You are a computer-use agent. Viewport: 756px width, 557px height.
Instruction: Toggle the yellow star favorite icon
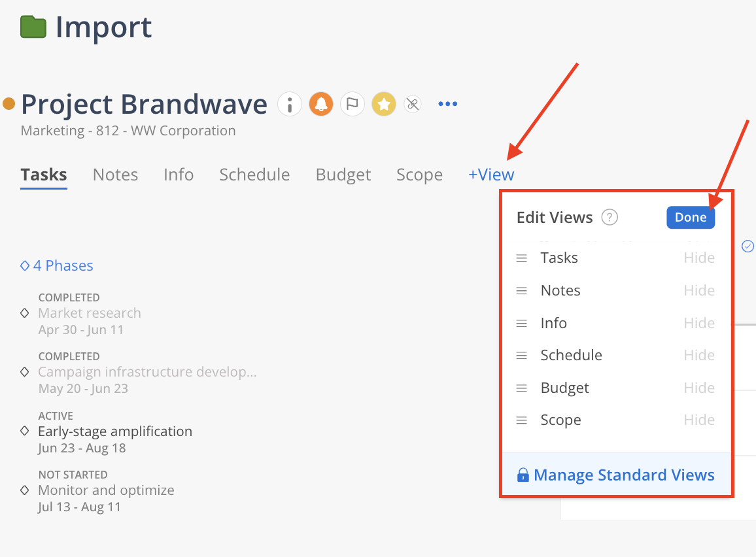(384, 104)
